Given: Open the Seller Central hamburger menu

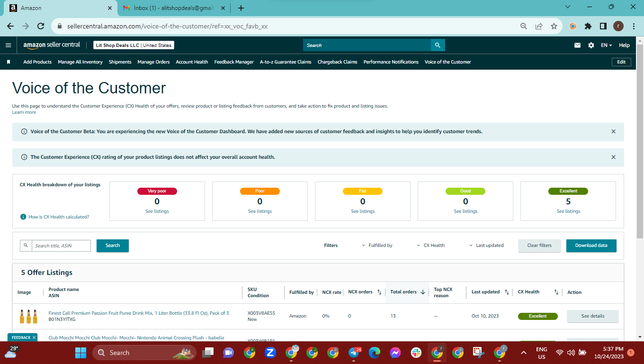Looking at the screenshot, I should click(8, 45).
